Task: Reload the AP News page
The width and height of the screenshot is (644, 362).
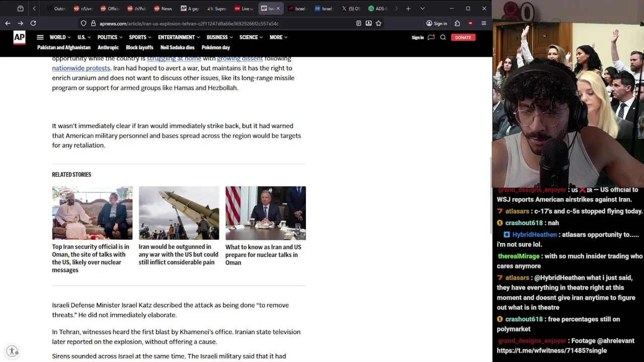Action: [x=33, y=23]
